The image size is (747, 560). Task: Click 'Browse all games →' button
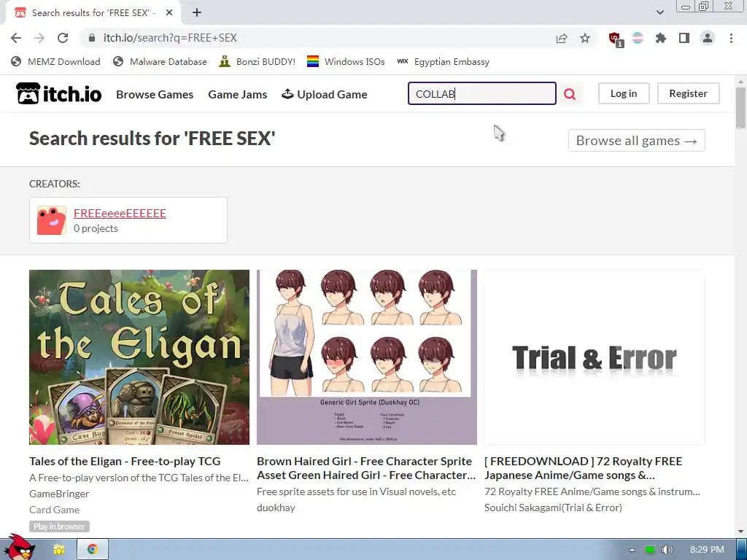tap(636, 141)
